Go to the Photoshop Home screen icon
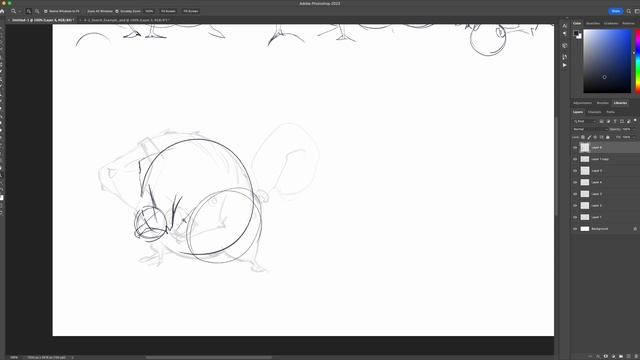Image resolution: width=640 pixels, height=360 pixels. (x=2, y=11)
